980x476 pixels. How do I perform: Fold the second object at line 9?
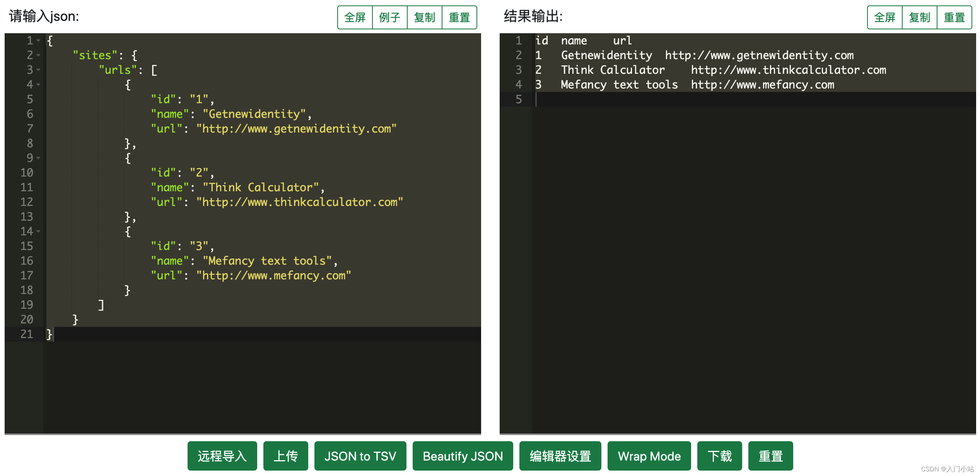click(38, 158)
